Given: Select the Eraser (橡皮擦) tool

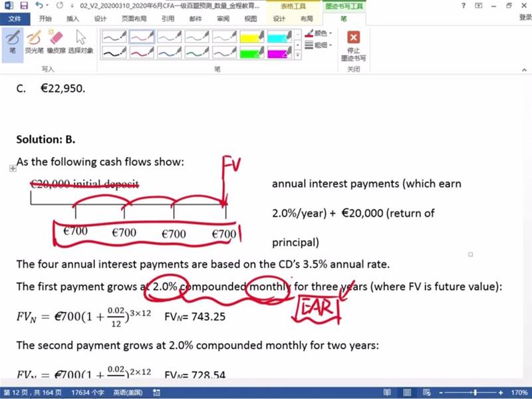Looking at the screenshot, I should [x=56, y=42].
